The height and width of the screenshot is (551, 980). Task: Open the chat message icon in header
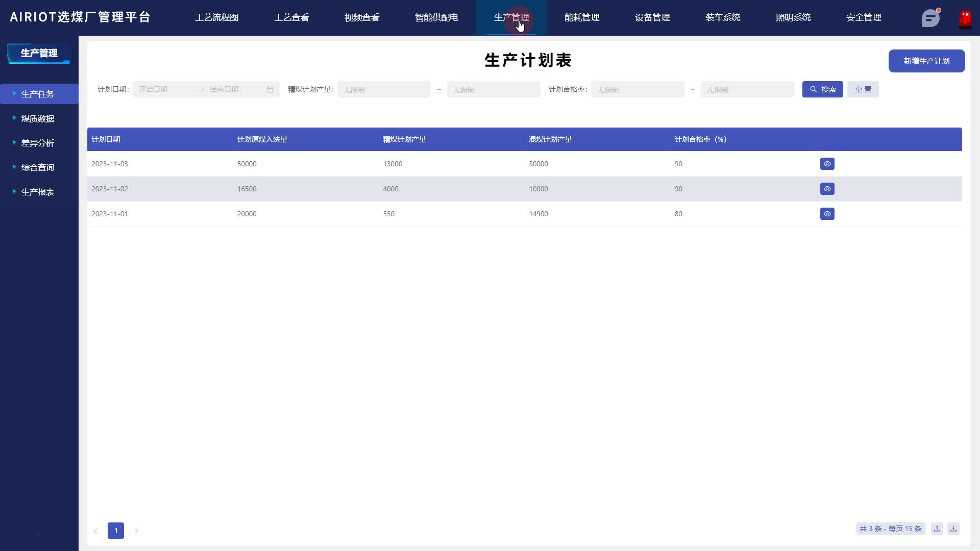click(930, 18)
